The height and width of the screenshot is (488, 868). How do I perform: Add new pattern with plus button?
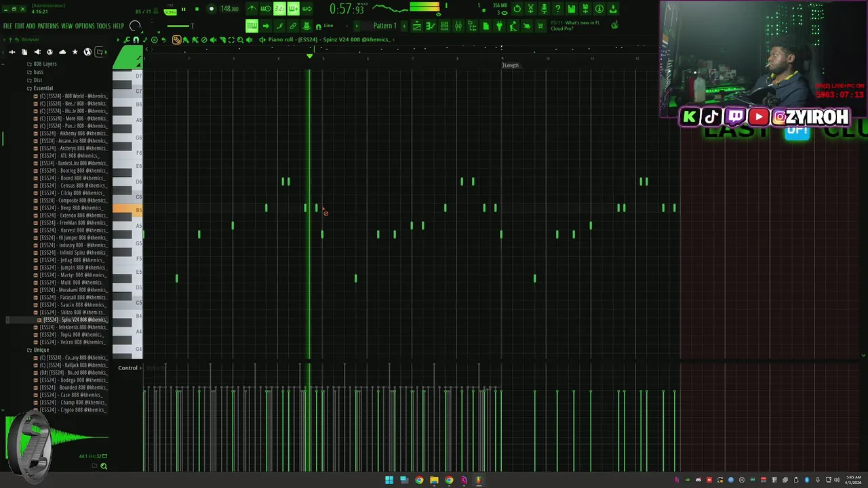click(x=404, y=26)
